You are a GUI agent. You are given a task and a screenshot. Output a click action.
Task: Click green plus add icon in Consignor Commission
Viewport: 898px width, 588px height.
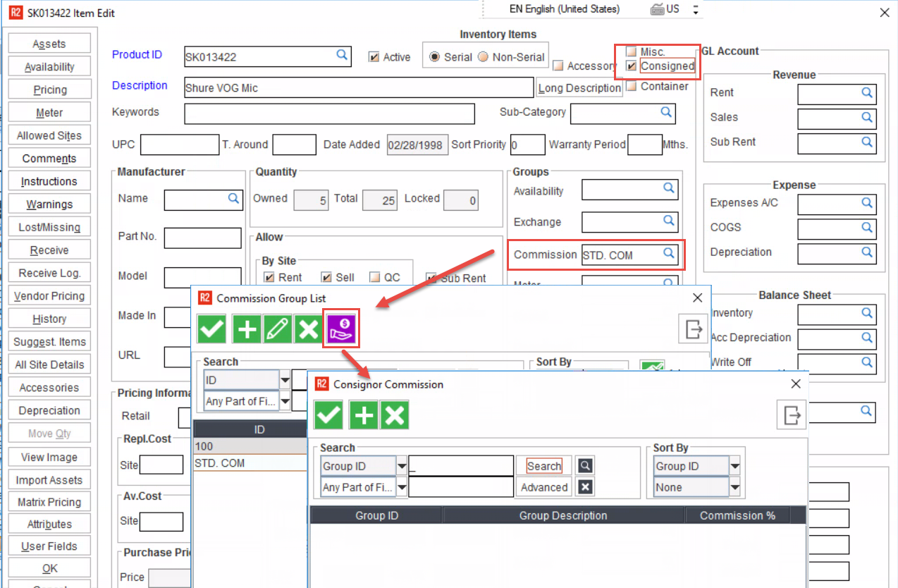364,415
